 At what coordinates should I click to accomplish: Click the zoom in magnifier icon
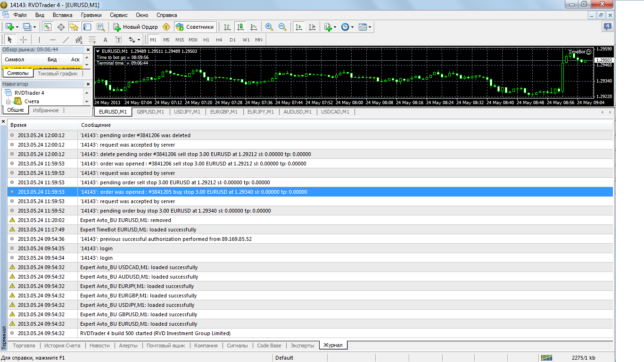coord(269,27)
